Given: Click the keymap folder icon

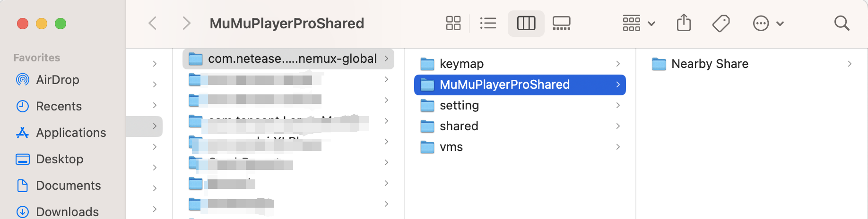Looking at the screenshot, I should pos(427,64).
